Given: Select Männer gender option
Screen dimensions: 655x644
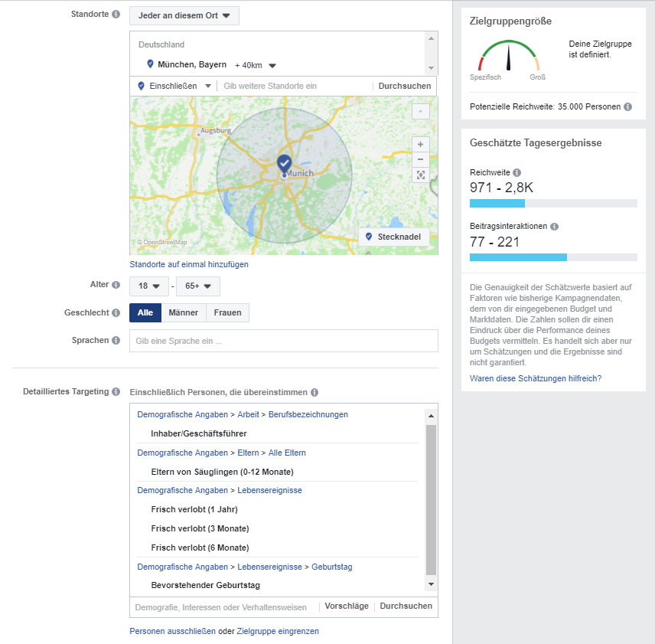Looking at the screenshot, I should click(x=183, y=312).
